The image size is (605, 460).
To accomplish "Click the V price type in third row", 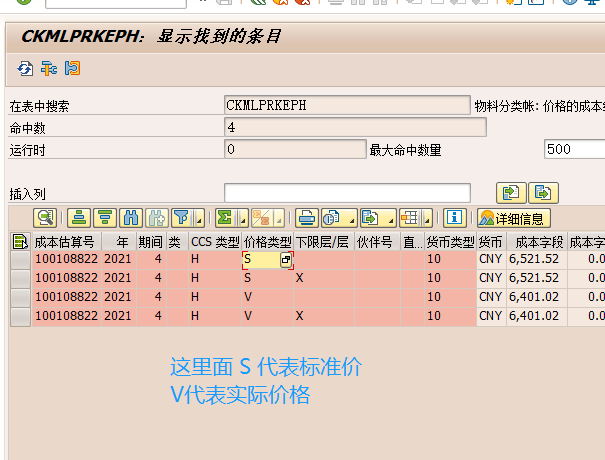I will pos(248,297).
